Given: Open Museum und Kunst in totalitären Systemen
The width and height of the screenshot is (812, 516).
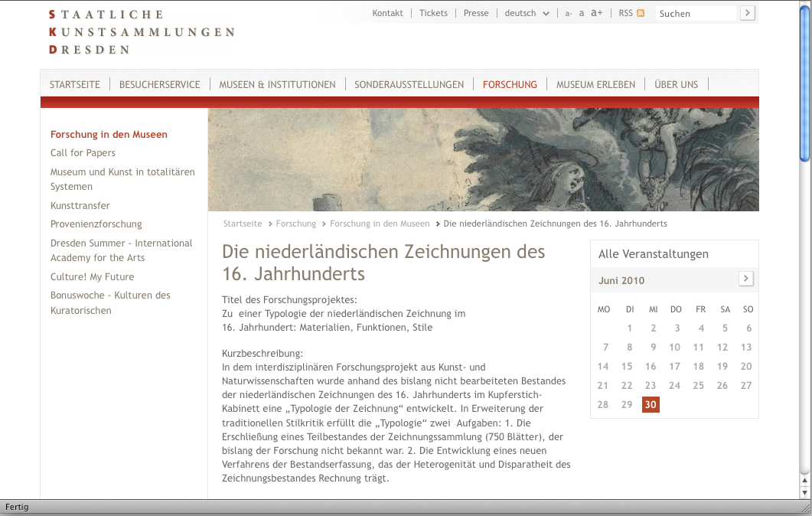Looking at the screenshot, I should (122, 179).
